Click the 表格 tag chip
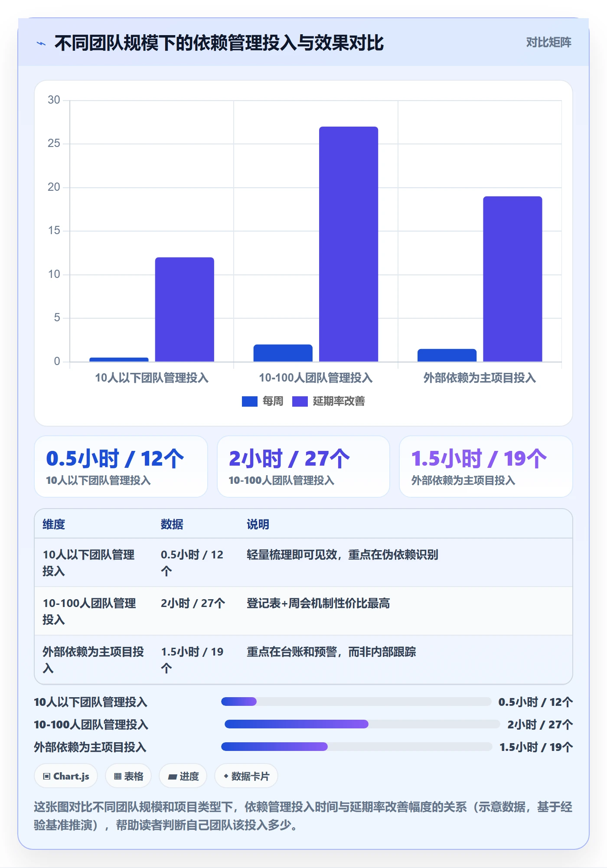The width and height of the screenshot is (607, 868). pyautogui.click(x=128, y=776)
